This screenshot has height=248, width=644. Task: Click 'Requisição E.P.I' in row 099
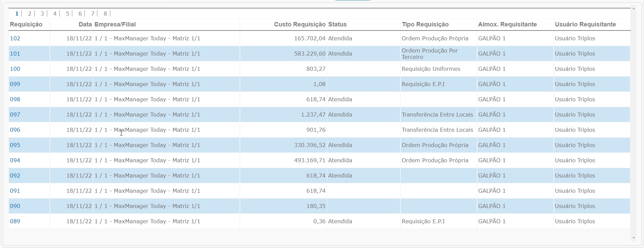coord(423,84)
